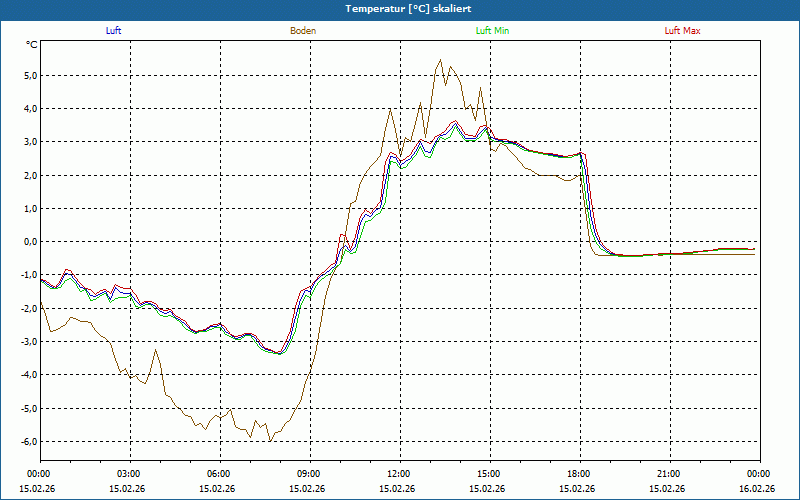Select the 12:00 time axis label
This screenshot has height=500, width=800.
pyautogui.click(x=399, y=474)
